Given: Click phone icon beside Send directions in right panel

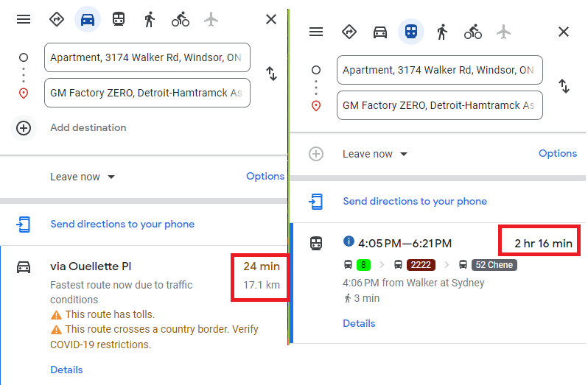Looking at the screenshot, I should pos(316,202).
